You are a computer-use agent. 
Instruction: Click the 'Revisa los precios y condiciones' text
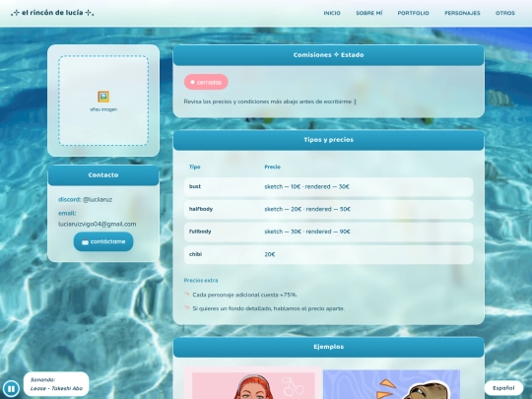270,101
